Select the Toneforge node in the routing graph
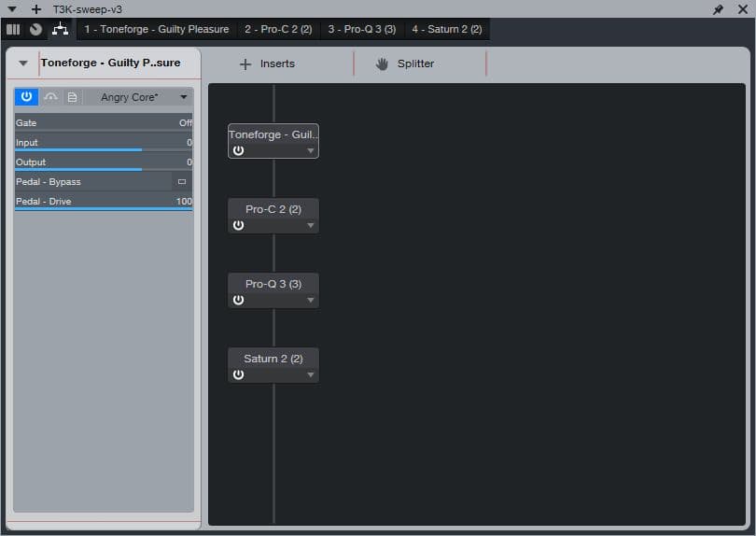 pos(273,134)
